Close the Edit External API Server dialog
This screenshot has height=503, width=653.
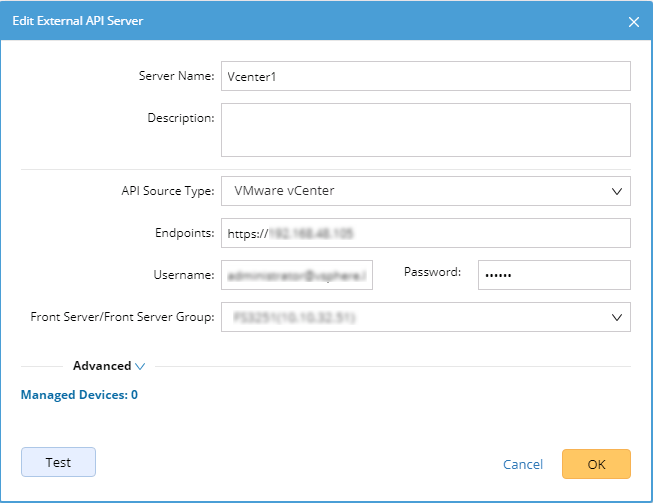coord(633,21)
